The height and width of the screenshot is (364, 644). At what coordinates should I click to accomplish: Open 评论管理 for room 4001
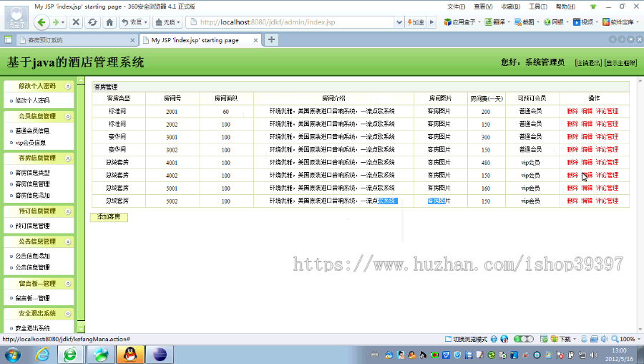pyautogui.click(x=607, y=162)
